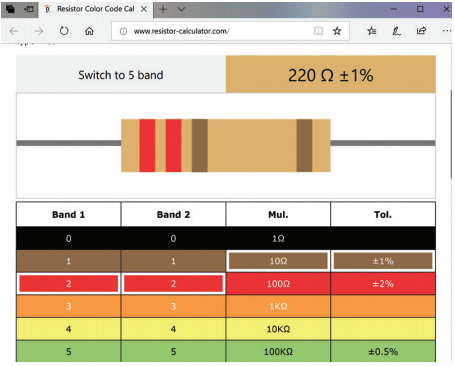Reload the page with Refresh icon
This screenshot has width=455, height=366.
point(64,31)
